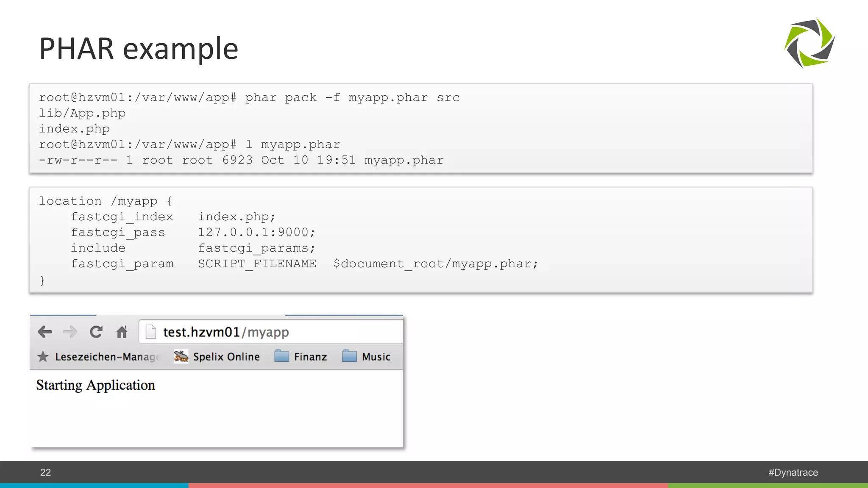Click the bookmarks star icon
Viewport: 868px width, 488px height.
[x=43, y=357]
